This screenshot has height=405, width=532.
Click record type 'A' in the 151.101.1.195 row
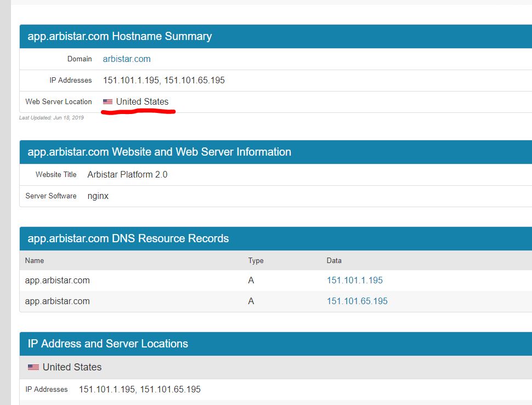pyautogui.click(x=251, y=280)
